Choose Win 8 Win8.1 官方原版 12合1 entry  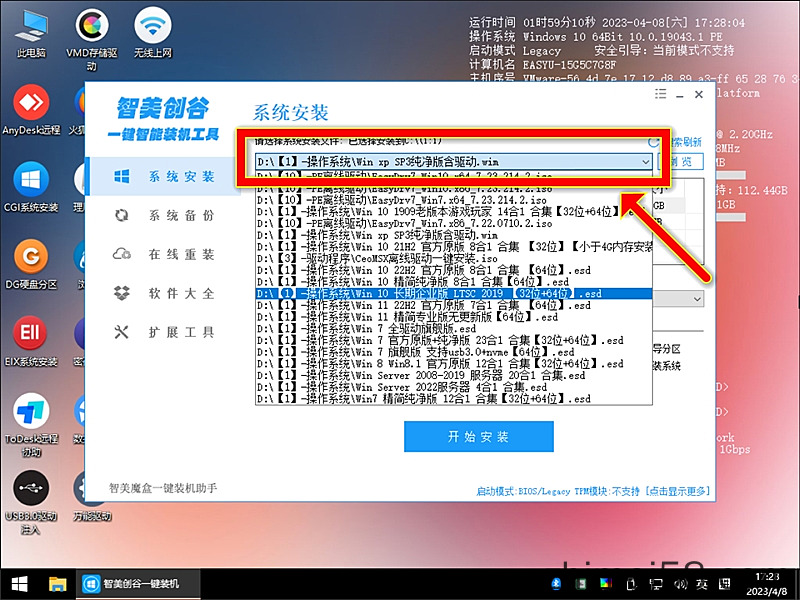coord(454,364)
